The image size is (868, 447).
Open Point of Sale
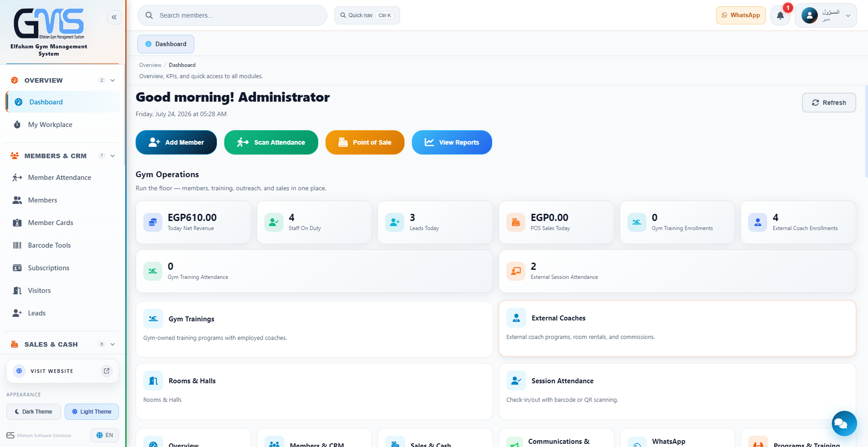(x=365, y=142)
